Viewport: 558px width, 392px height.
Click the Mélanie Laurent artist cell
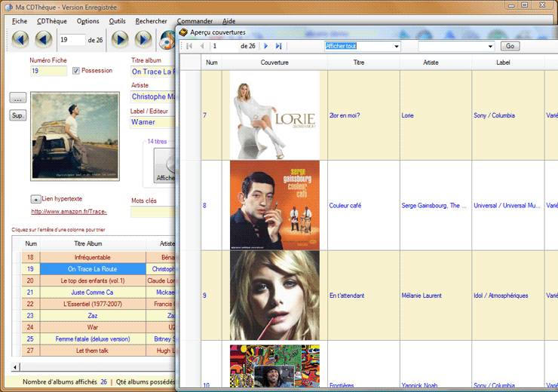(x=436, y=296)
